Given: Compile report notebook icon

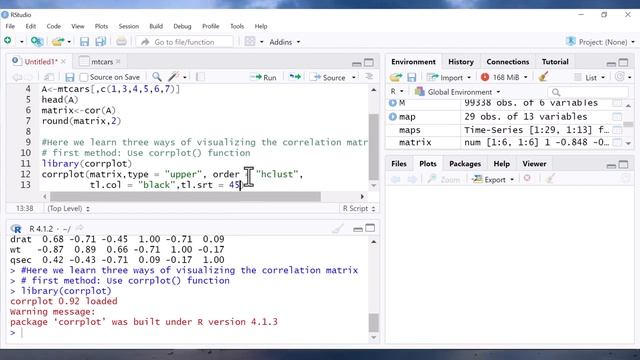Looking at the screenshot, I should click(200, 77).
